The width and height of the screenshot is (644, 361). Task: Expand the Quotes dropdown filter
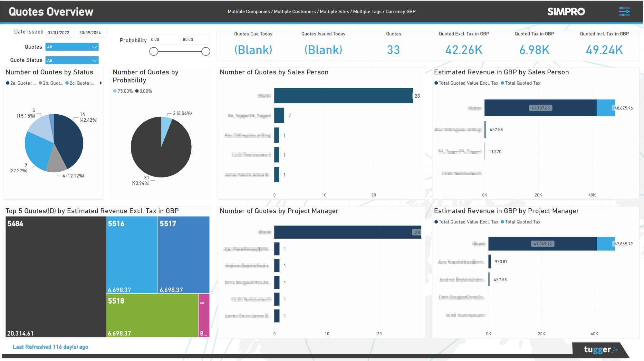[x=72, y=47]
